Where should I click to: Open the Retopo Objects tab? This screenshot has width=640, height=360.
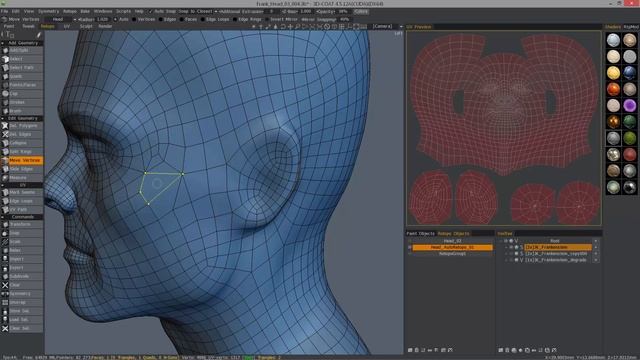[453, 233]
